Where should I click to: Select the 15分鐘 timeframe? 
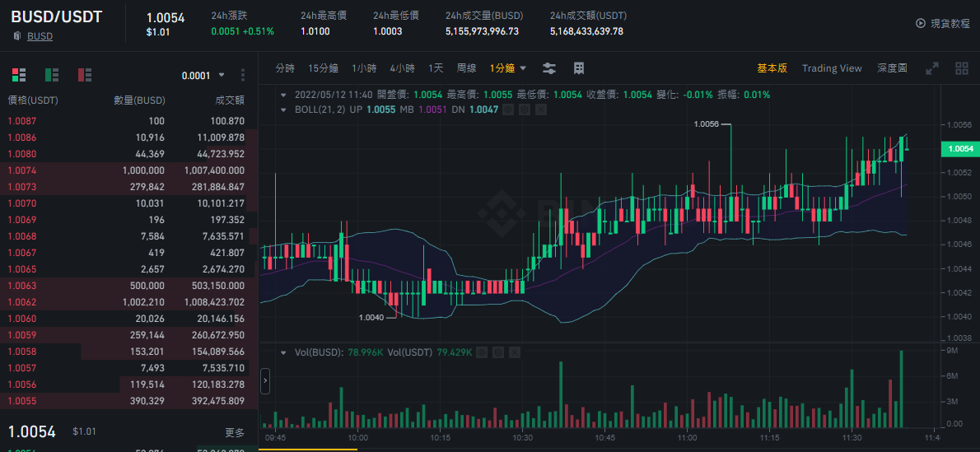point(323,68)
